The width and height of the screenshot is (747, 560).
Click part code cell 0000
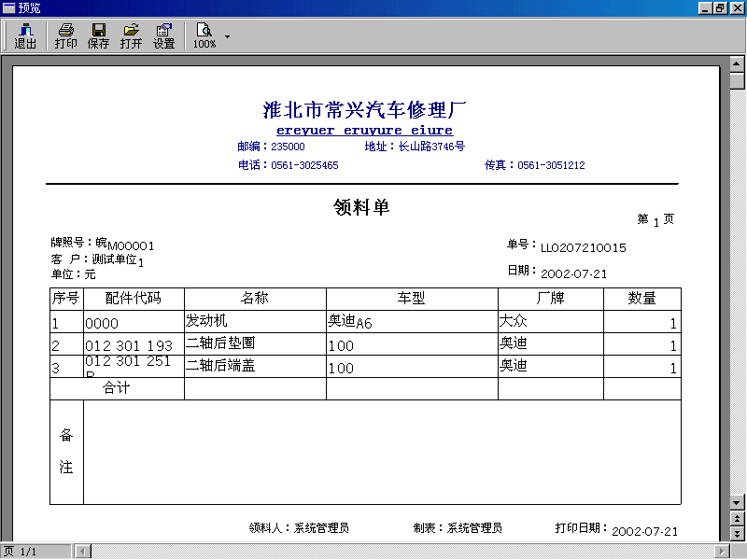tap(134, 322)
